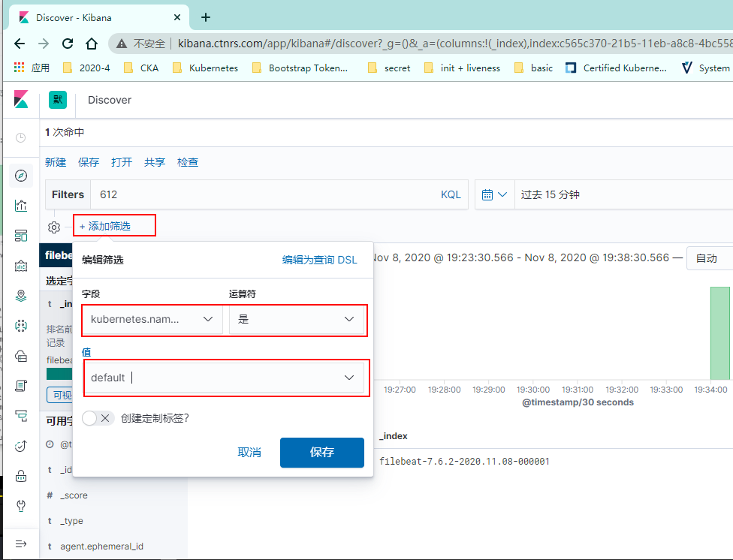Click 编辑为查询 DSL link
733x560 pixels.
[320, 260]
